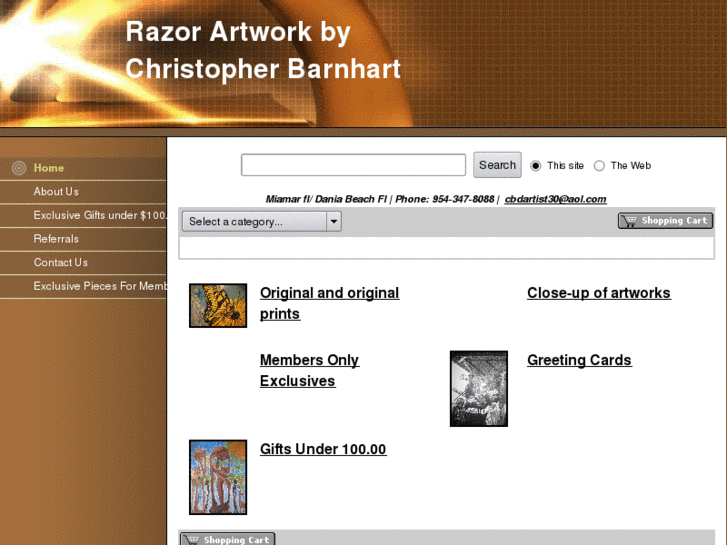Click the black-and-white Greeting Cards thumbnail
This screenshot has height=545, width=727.
coord(479,389)
